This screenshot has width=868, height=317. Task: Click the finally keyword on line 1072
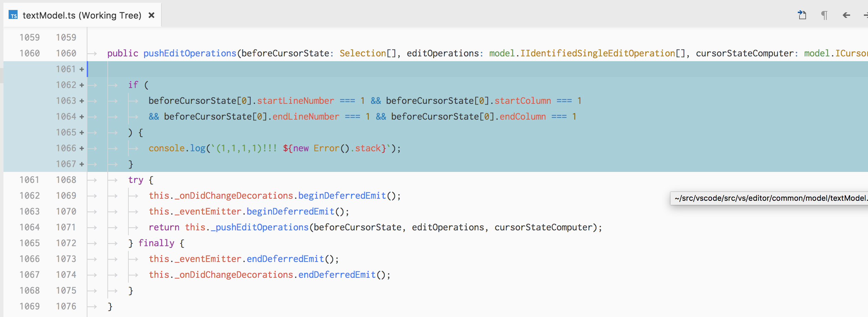click(157, 243)
